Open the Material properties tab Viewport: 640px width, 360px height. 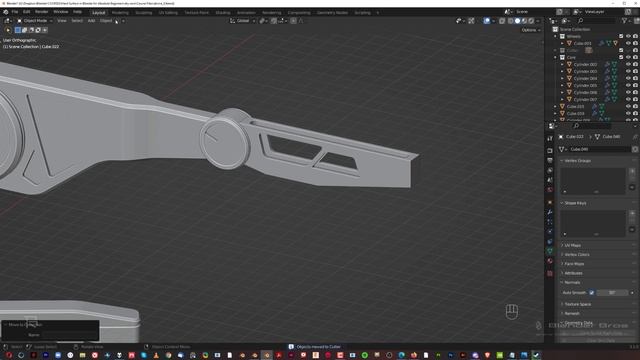550,261
